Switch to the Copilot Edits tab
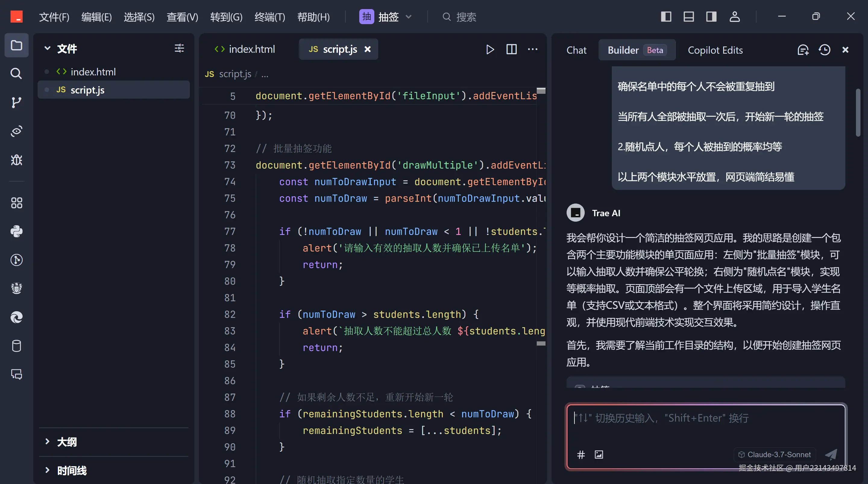 pos(715,50)
